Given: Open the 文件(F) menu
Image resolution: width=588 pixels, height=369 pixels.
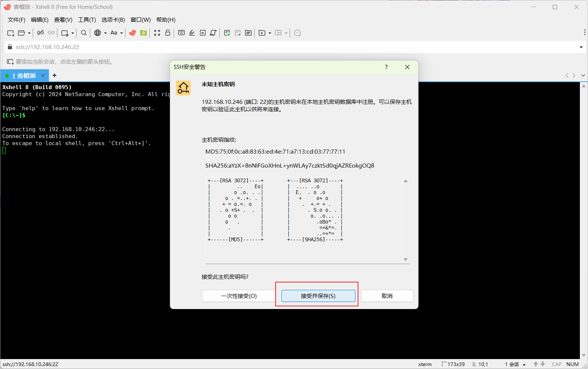Looking at the screenshot, I should coord(17,20).
